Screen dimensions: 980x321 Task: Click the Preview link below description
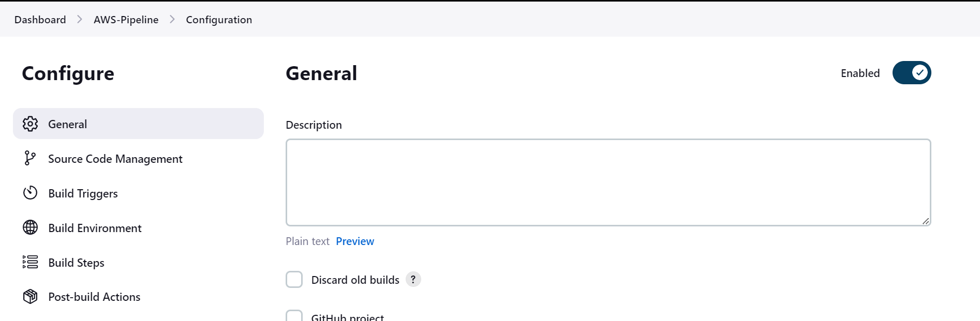coord(355,241)
